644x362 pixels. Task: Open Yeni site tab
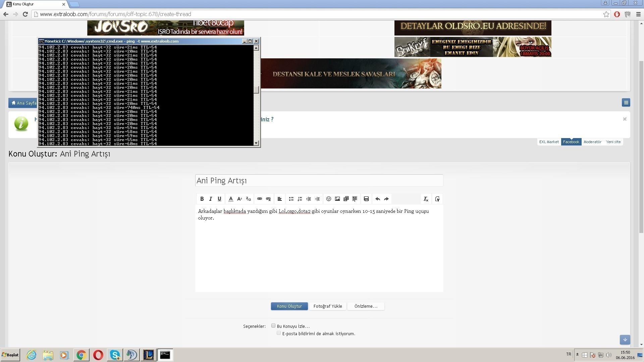point(613,142)
